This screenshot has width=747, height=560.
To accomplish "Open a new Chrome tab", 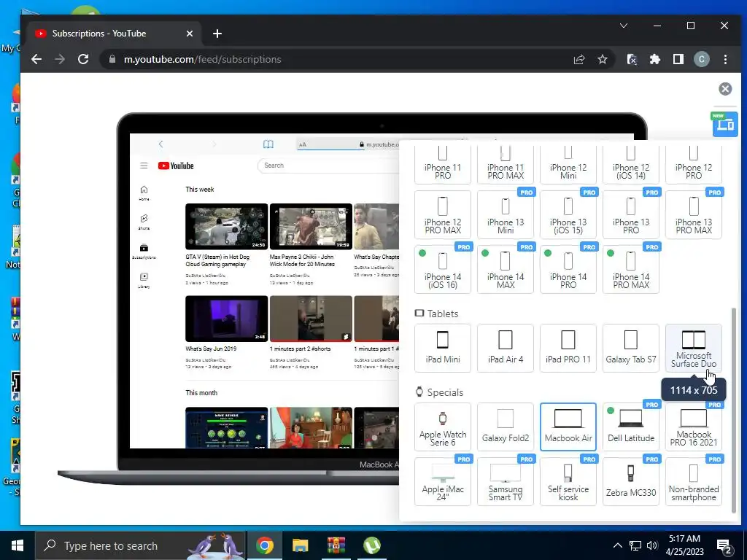I will (217, 34).
